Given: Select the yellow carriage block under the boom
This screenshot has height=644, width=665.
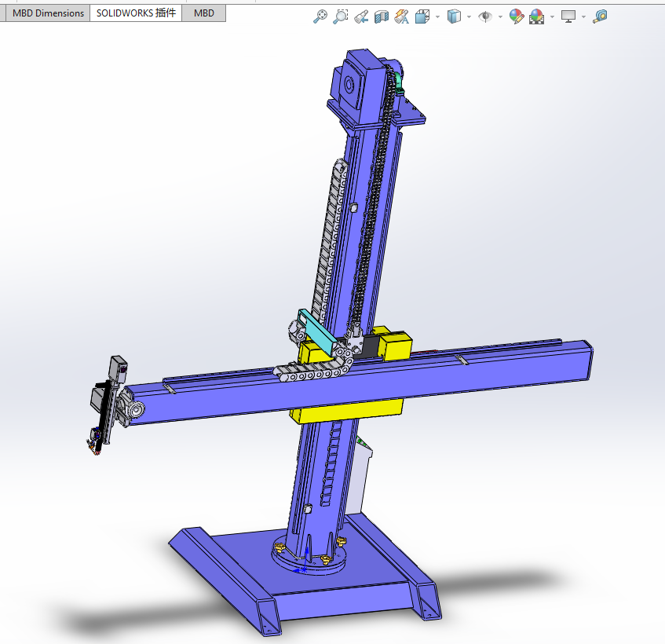Looking at the screenshot, I should click(347, 410).
